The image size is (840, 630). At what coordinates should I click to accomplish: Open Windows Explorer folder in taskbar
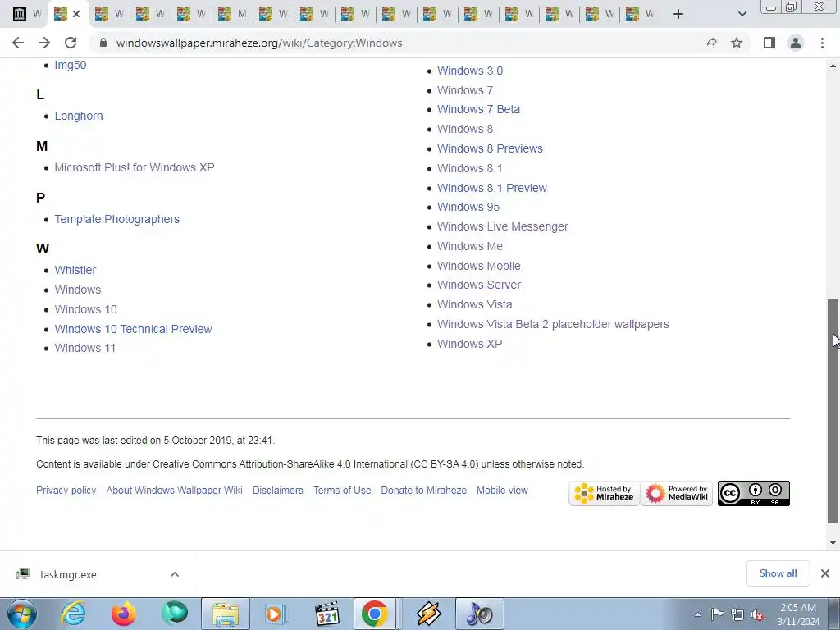225,614
